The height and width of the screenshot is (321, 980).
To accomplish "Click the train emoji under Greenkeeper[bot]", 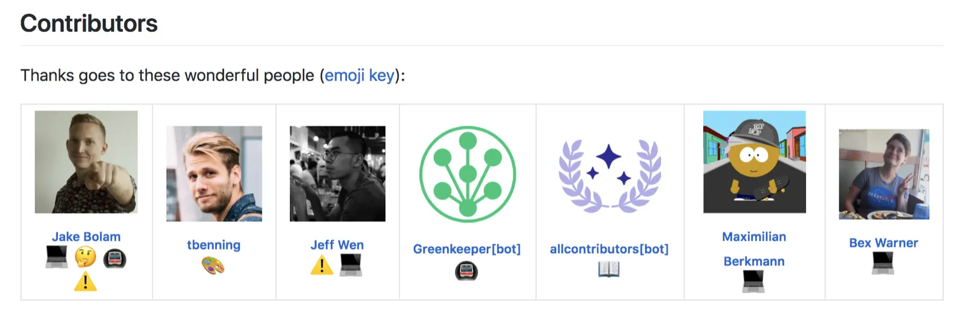I will tap(466, 271).
